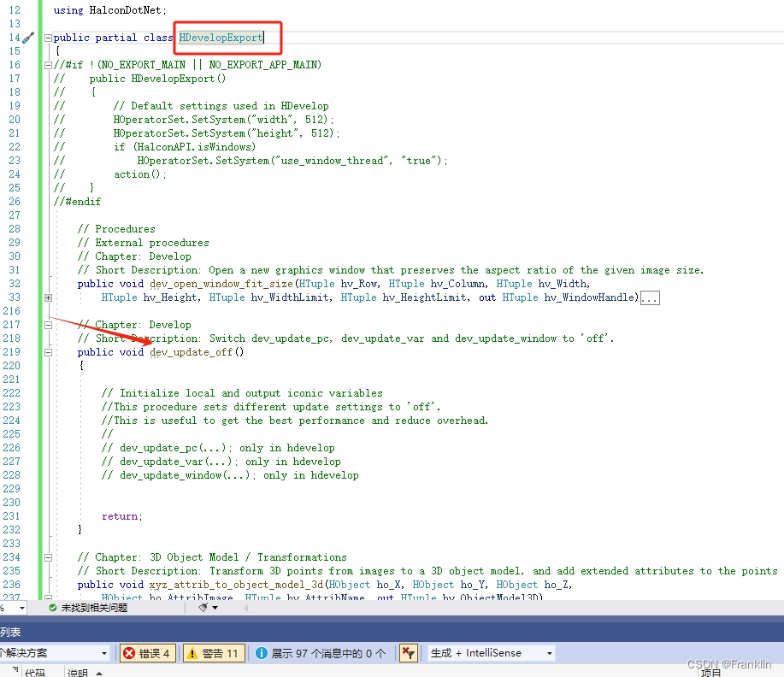Collapse the class region box on line 14
784x677 pixels.
[x=49, y=38]
